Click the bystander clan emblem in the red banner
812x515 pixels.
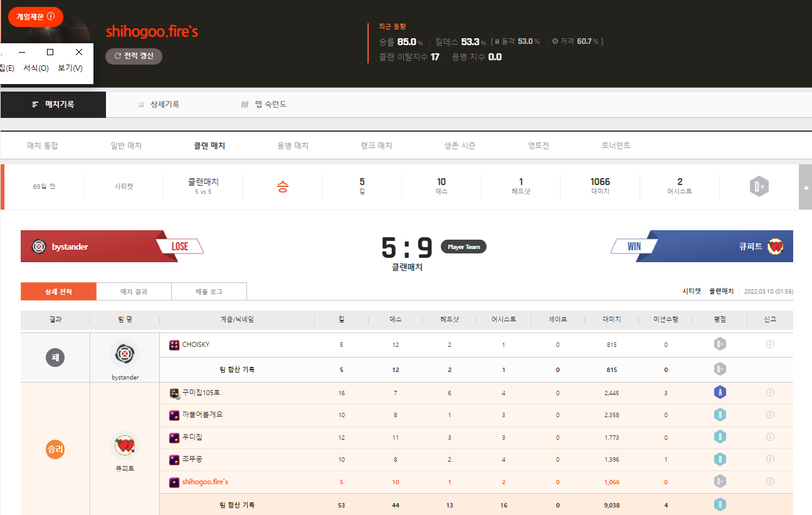[x=39, y=247]
